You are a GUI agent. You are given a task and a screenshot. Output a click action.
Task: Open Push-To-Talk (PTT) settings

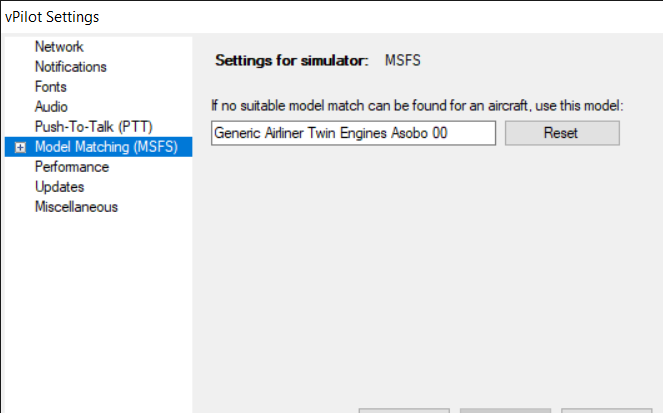tap(91, 127)
